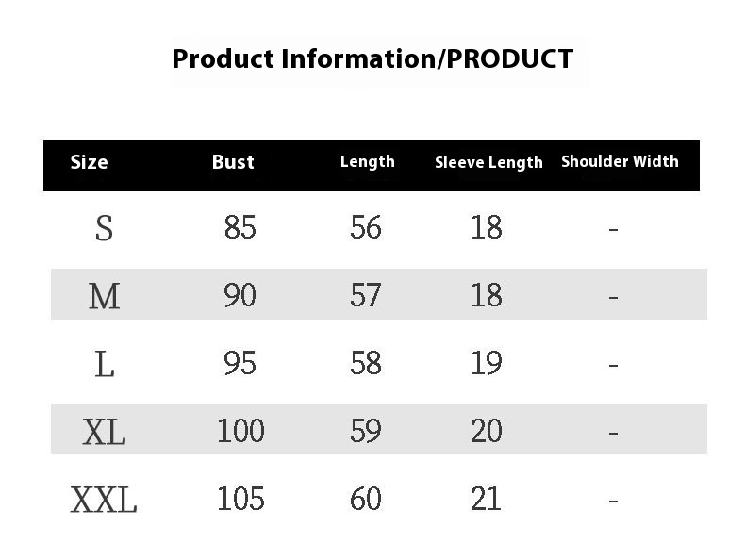Click bust value 90 for size M

coord(240,295)
